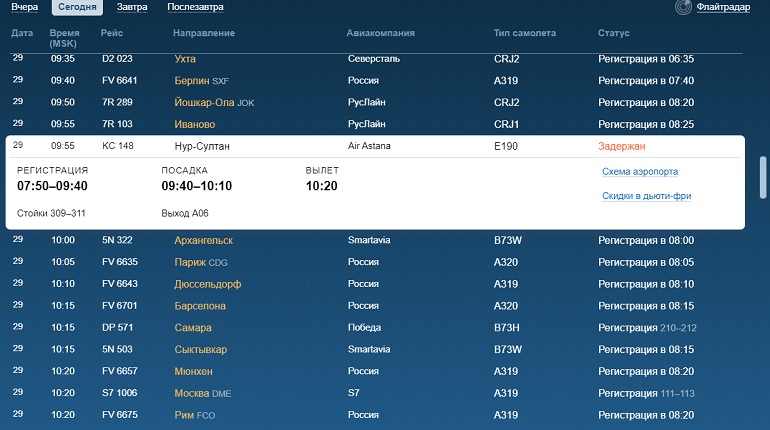This screenshot has height=430, width=770.
Task: Click the vertical scrollbar thumb
Action: pos(763,178)
